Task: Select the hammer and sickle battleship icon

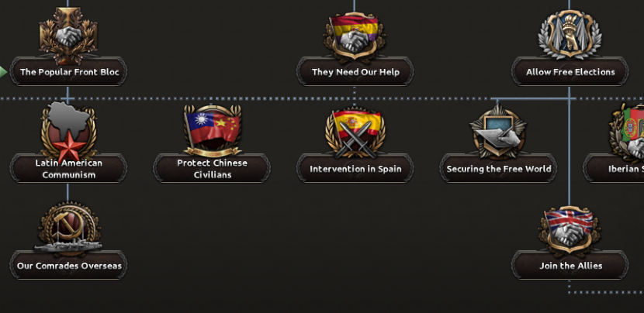Action: 68,228
